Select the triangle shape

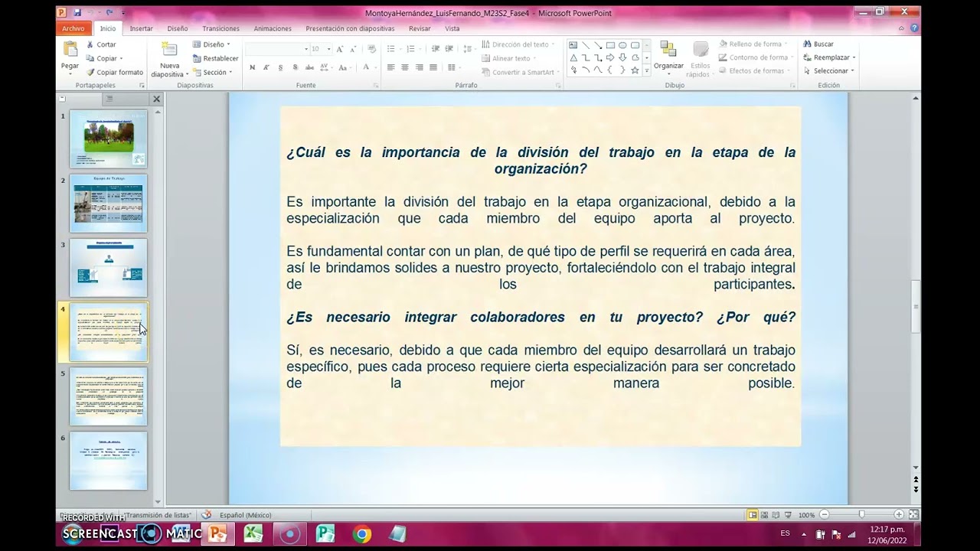[x=573, y=57]
